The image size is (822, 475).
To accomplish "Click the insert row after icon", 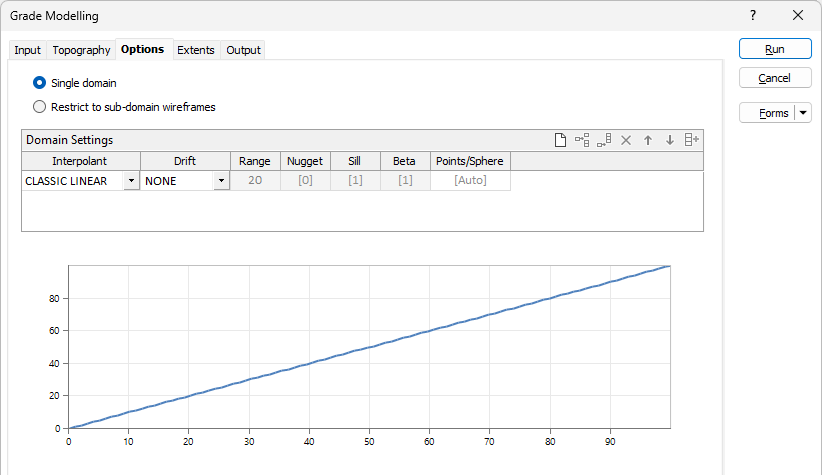I will point(604,140).
